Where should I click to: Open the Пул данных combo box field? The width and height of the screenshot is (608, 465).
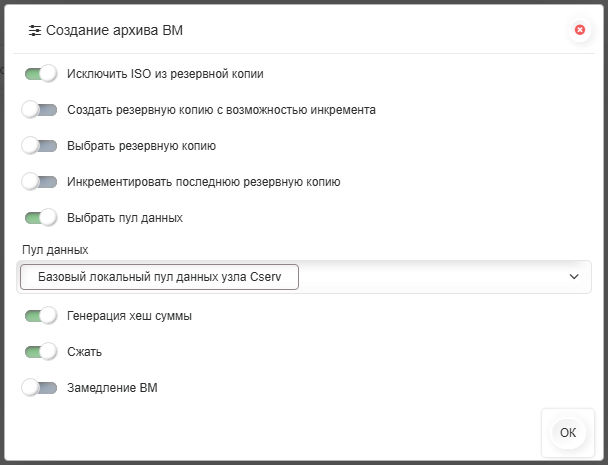(x=304, y=277)
